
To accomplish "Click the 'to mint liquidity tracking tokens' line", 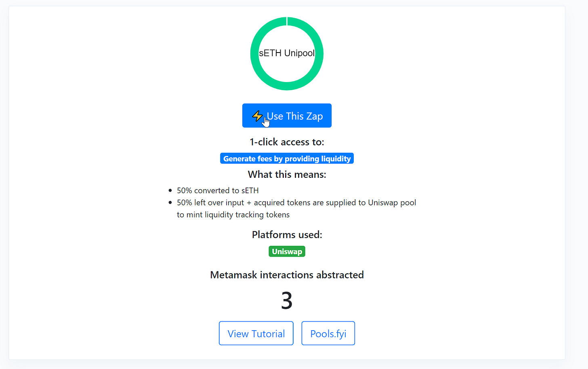I will [233, 215].
